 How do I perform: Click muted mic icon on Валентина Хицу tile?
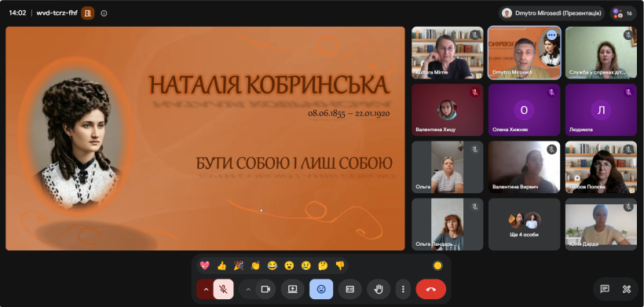[x=475, y=93]
